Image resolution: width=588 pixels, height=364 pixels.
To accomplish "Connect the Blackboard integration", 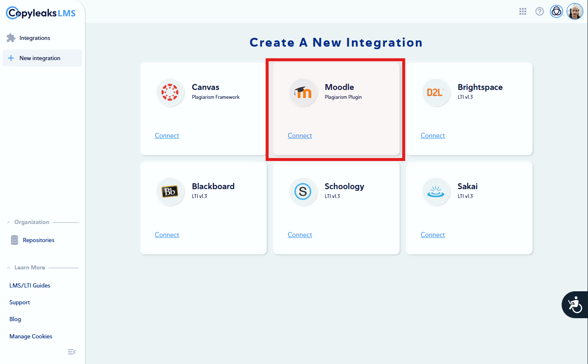I will tap(167, 235).
